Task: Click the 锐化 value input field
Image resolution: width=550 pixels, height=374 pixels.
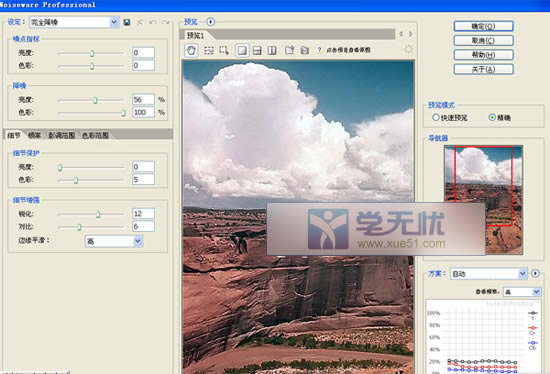Action: coord(143,214)
